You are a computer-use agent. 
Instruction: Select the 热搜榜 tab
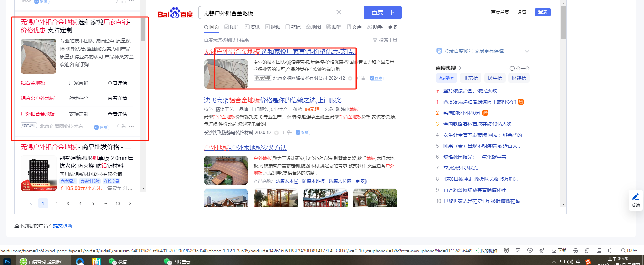(447, 78)
